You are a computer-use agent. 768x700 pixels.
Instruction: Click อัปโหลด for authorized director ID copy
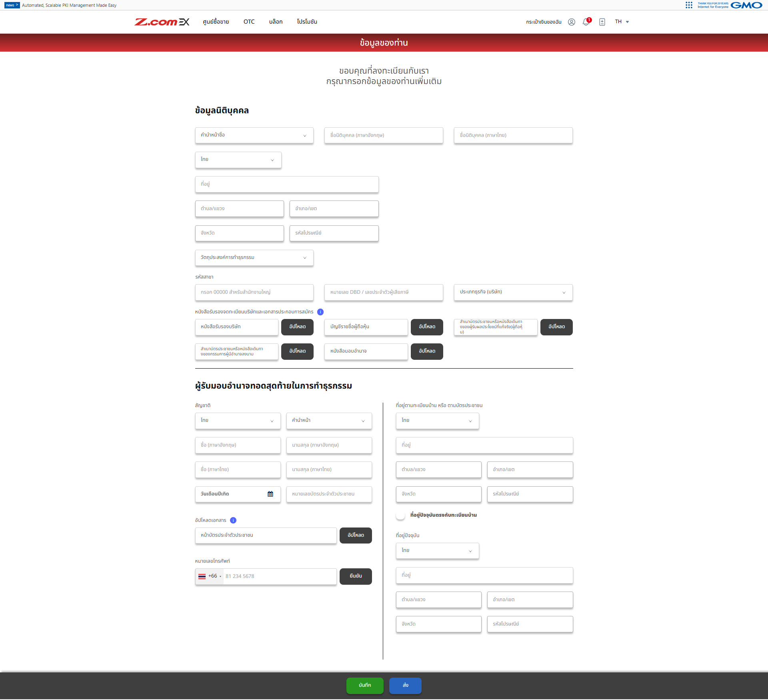[x=297, y=351]
